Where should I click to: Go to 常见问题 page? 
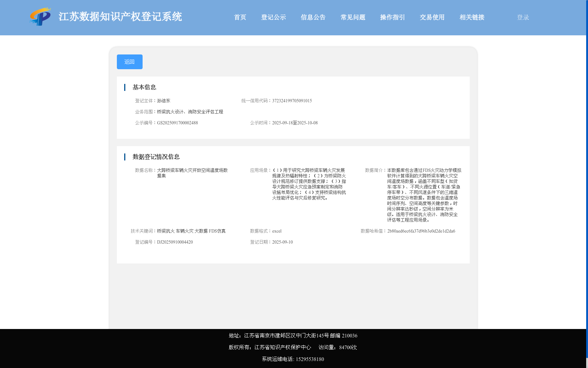[x=353, y=17]
